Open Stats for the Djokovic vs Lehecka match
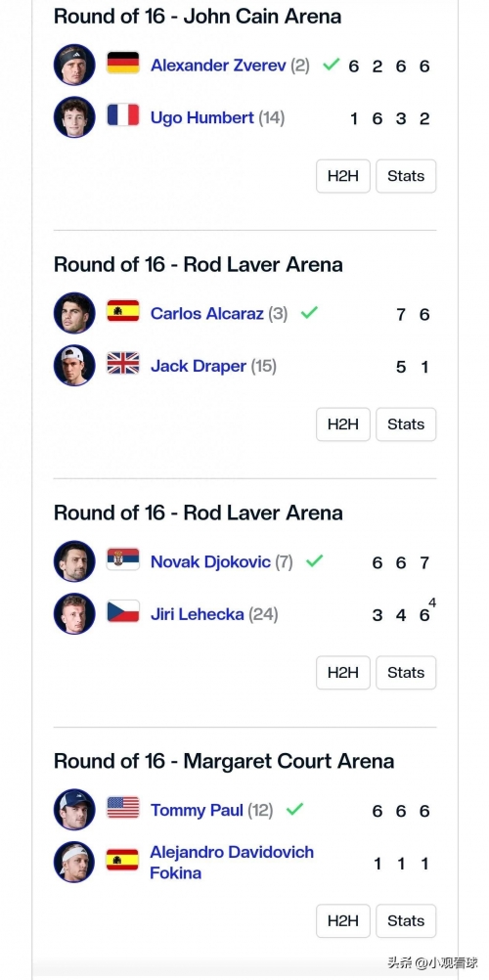The image size is (489, 980). pyautogui.click(x=406, y=673)
